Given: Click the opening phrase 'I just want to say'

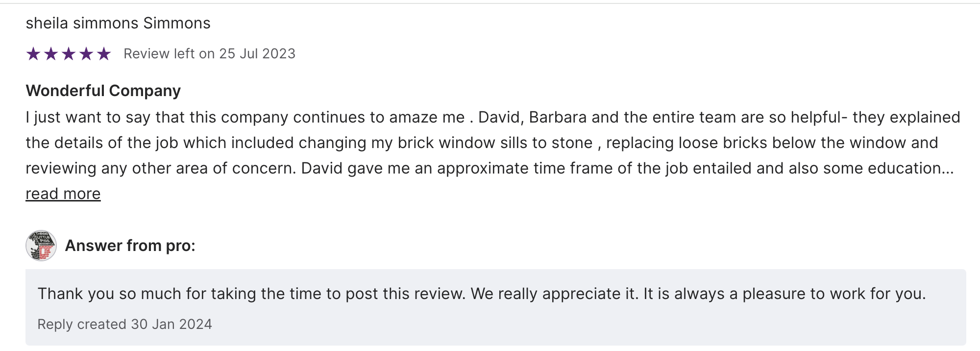Looking at the screenshot, I should point(88,118).
